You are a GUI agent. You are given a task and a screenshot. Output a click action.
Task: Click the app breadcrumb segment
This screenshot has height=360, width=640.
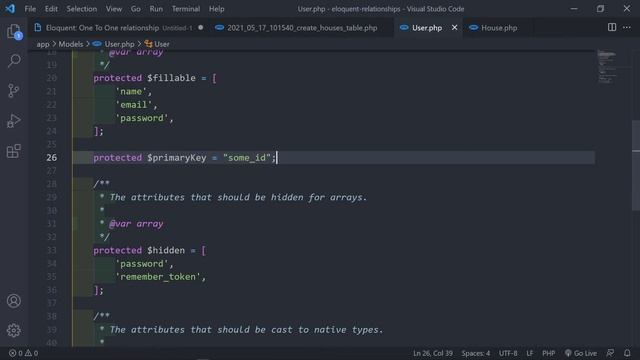point(43,44)
